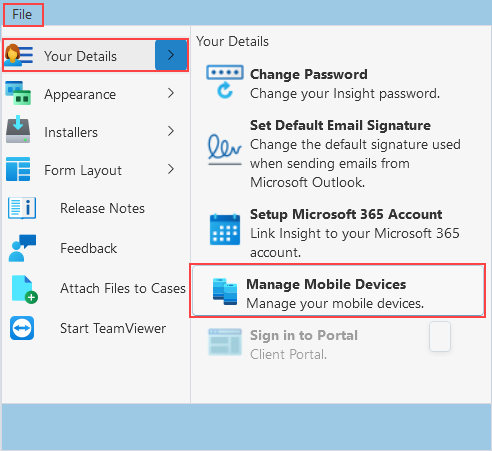Click the email signature scribble icon
The width and height of the screenshot is (492, 451).
click(x=225, y=150)
